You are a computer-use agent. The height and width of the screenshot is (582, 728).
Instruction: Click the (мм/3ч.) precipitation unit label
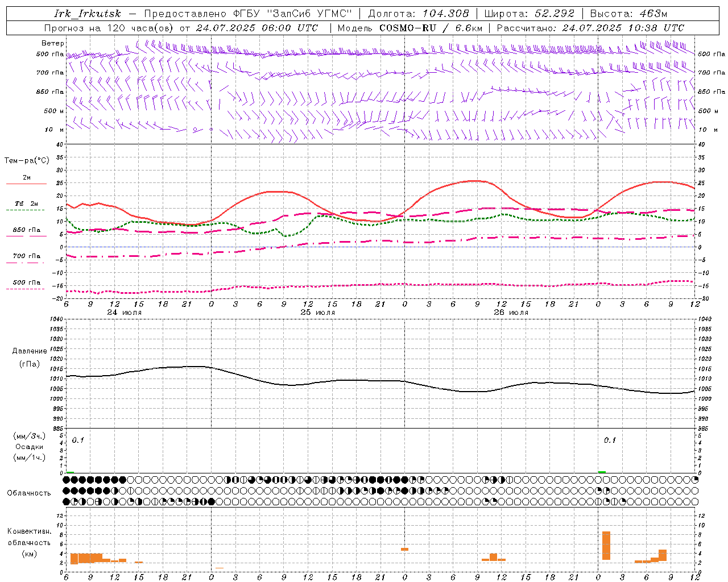[30, 436]
